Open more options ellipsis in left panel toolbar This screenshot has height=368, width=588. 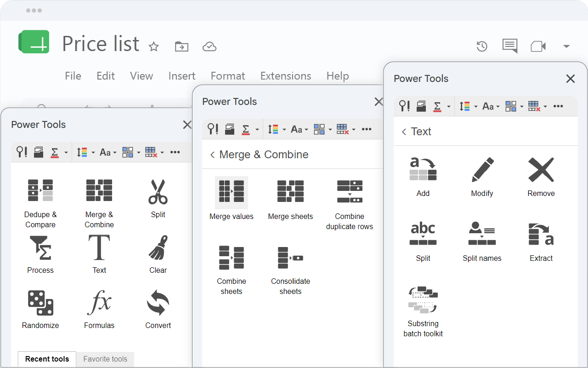175,152
